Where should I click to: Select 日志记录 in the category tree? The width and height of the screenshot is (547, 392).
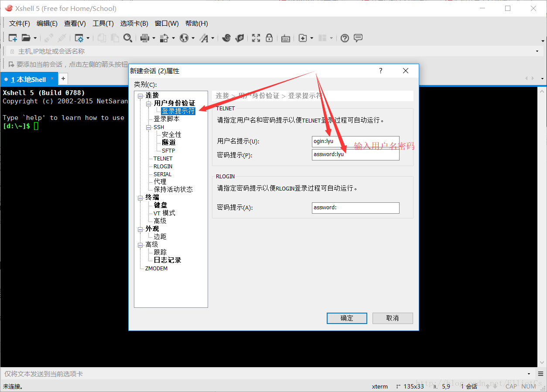pyautogui.click(x=168, y=260)
